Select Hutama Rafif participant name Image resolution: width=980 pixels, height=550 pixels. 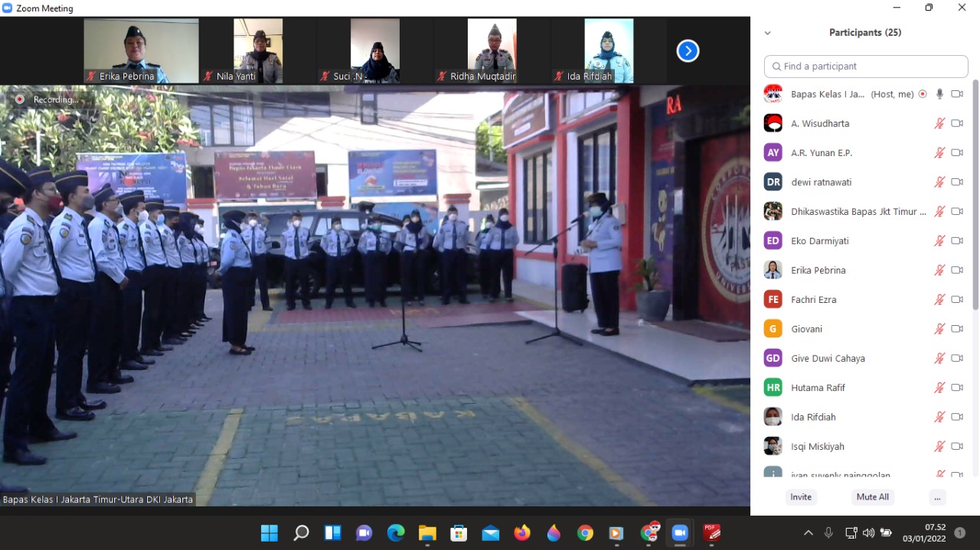point(818,388)
